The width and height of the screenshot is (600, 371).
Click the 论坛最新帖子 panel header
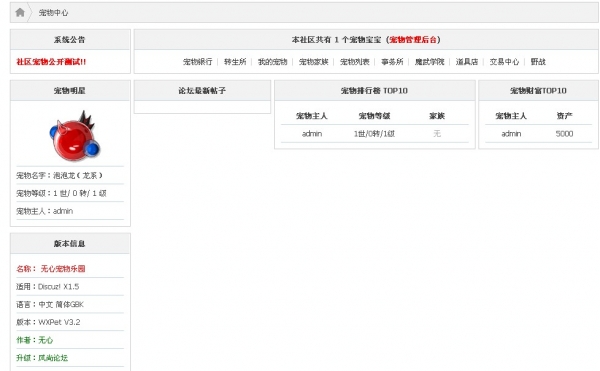[x=202, y=91]
